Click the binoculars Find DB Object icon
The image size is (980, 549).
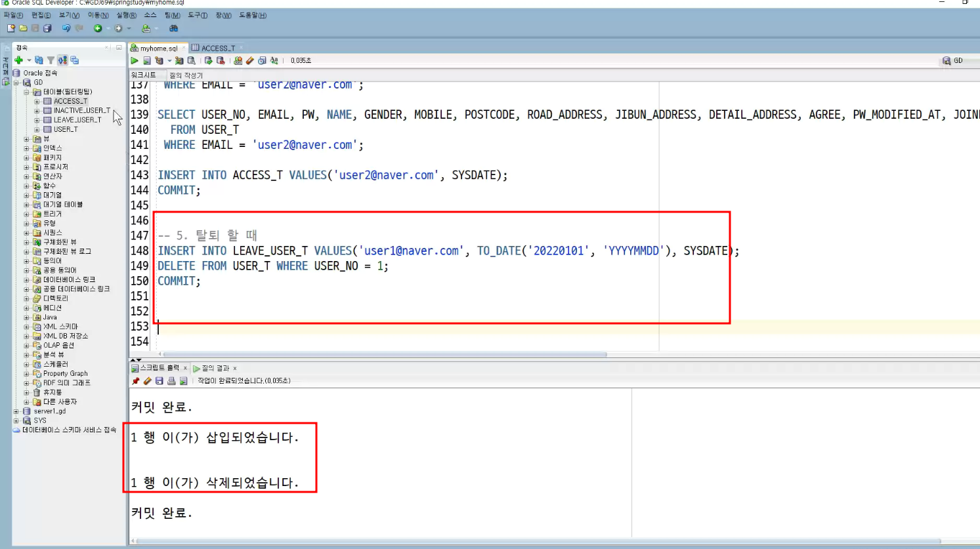point(173,28)
